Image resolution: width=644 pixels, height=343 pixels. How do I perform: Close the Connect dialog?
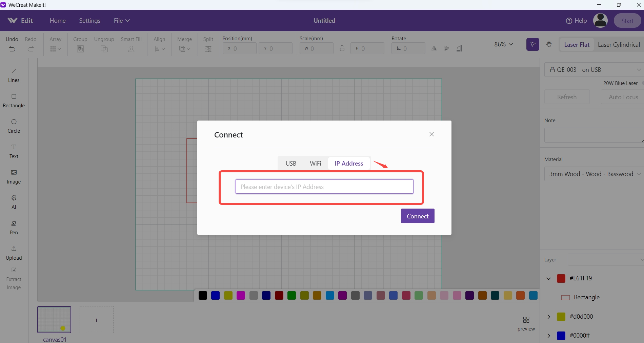tap(431, 134)
